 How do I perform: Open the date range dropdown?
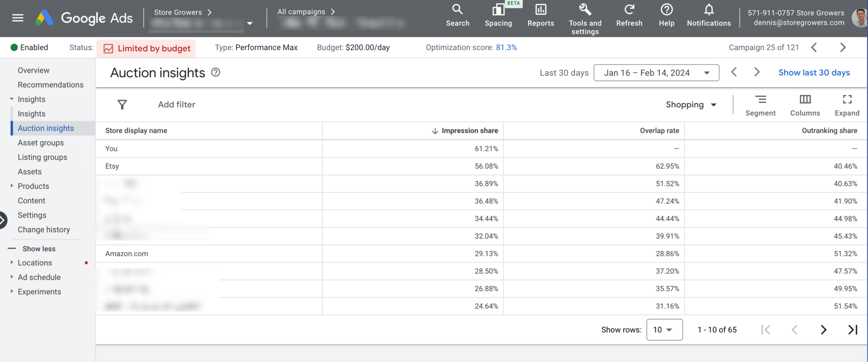tap(656, 73)
